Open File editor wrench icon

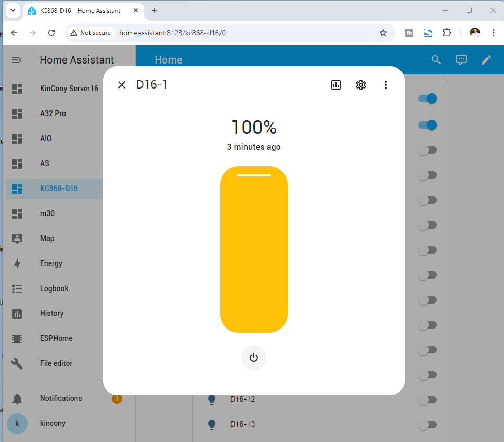pos(17,363)
